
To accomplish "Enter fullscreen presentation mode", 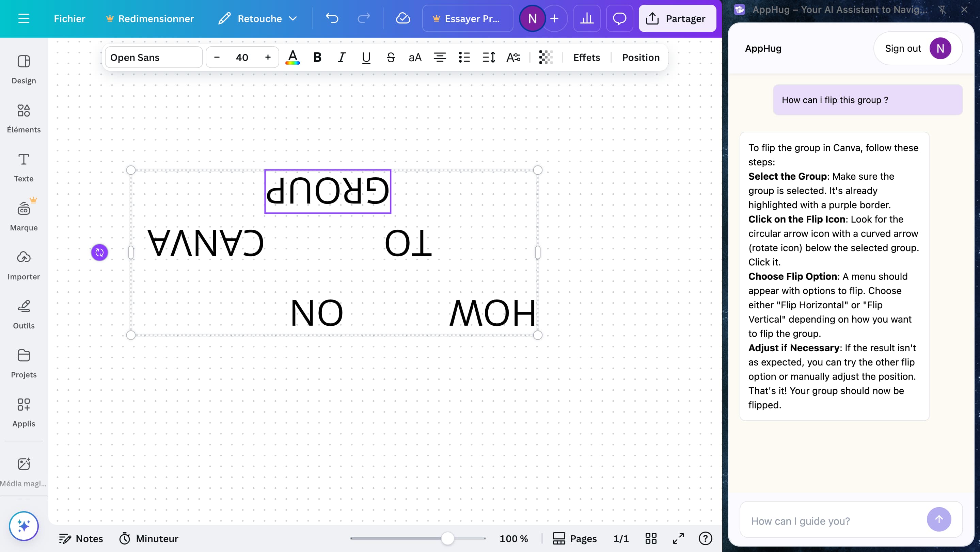I will tap(678, 538).
